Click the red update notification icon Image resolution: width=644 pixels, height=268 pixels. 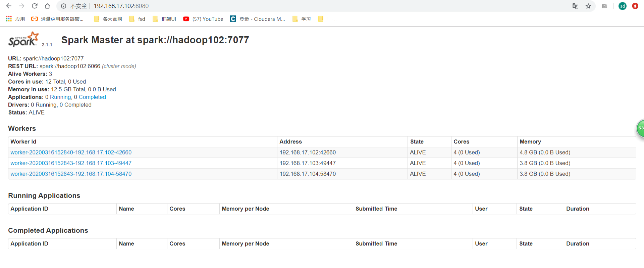635,6
